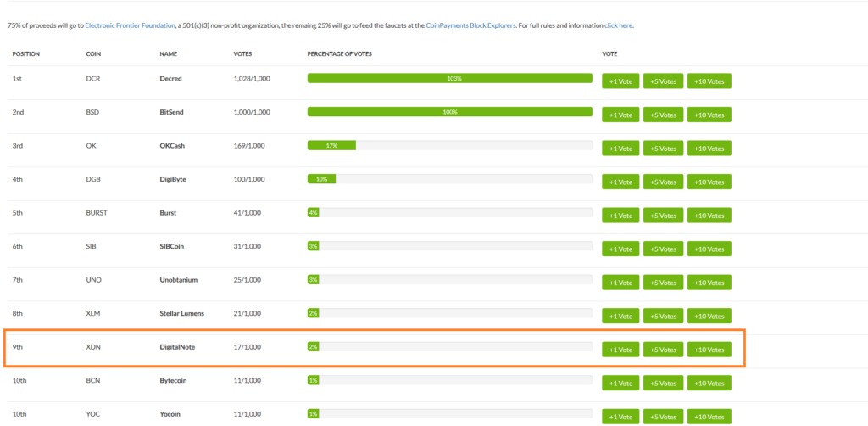Viewport: 868px width, 426px height.
Task: Click the COIN column header
Action: point(93,54)
